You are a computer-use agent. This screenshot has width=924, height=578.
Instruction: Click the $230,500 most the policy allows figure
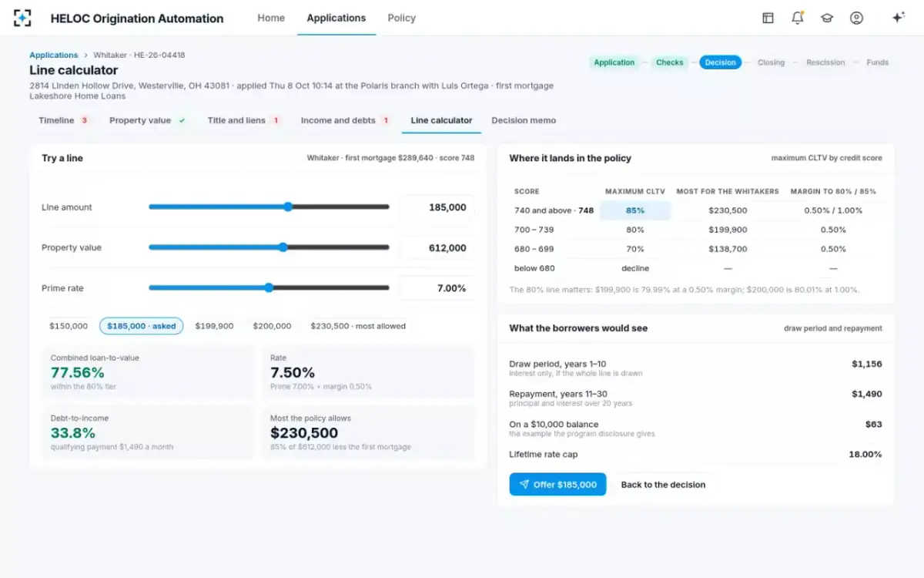pos(304,433)
